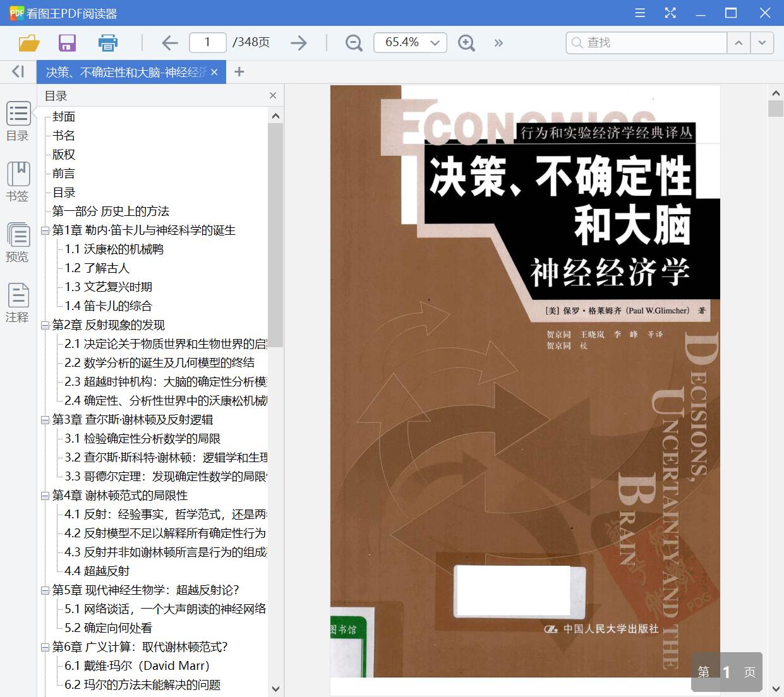Collapse the 第2章 反射现象的发现 chapter node
784x697 pixels.
coord(45,325)
